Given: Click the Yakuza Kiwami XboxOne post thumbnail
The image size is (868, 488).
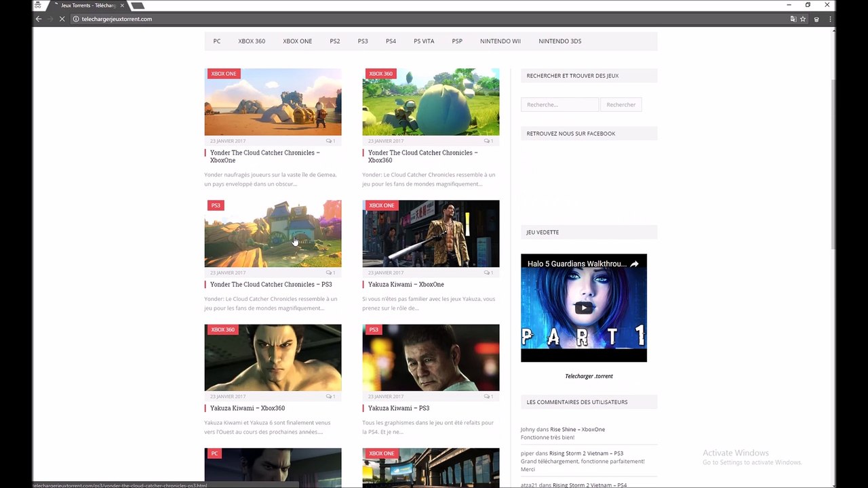Looking at the screenshot, I should 431,234.
